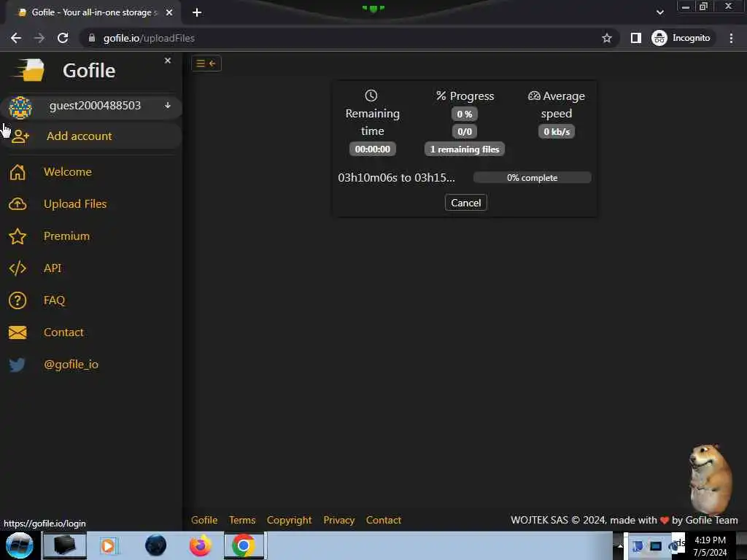Reload the page with the refresh icon

(x=63, y=38)
